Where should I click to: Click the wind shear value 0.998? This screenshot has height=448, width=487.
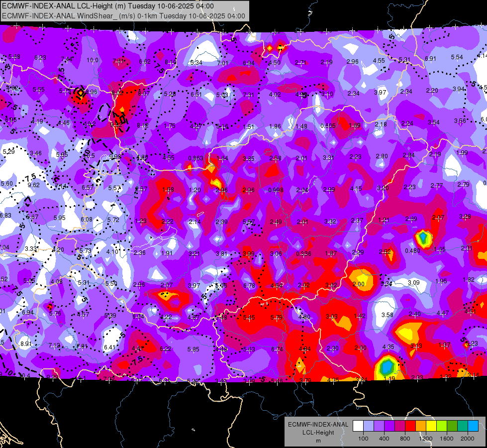coord(276,190)
